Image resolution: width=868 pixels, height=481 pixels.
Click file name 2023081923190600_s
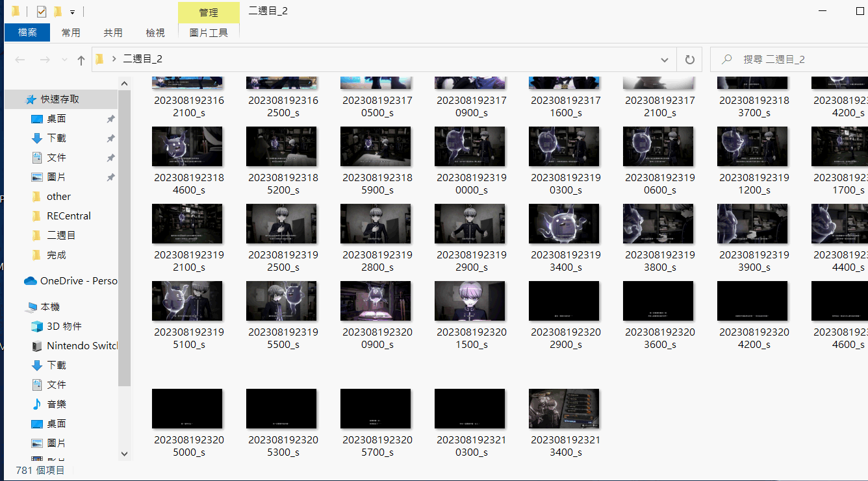click(660, 184)
